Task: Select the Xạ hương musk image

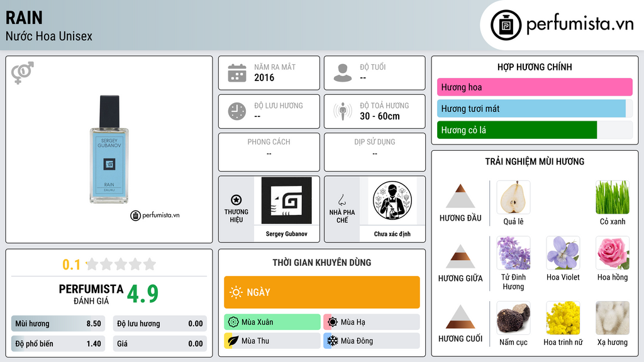Action: [x=613, y=318]
